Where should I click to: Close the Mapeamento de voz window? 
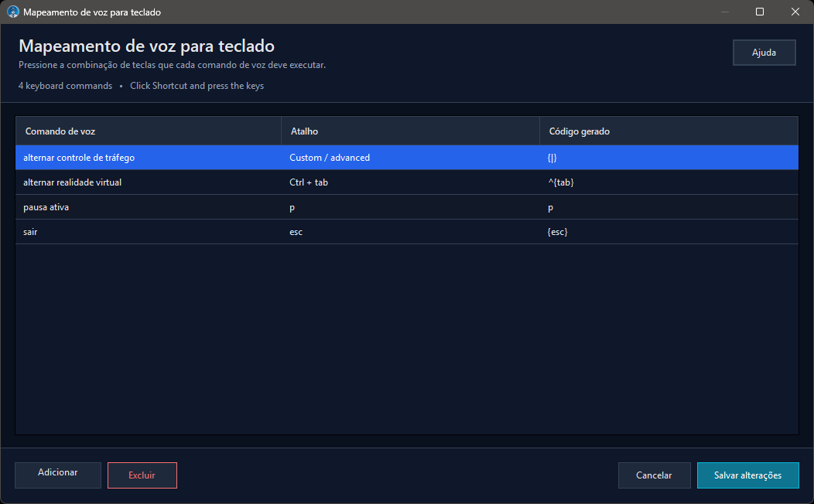point(795,12)
